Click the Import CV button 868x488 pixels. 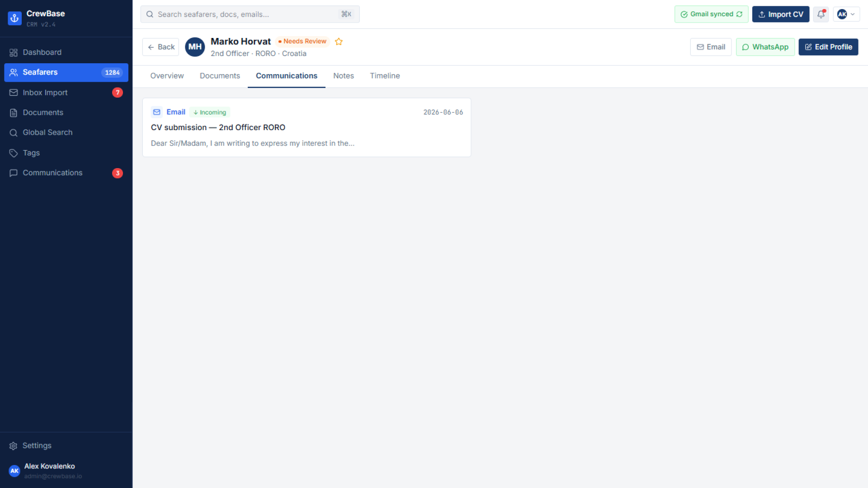pyautogui.click(x=781, y=14)
